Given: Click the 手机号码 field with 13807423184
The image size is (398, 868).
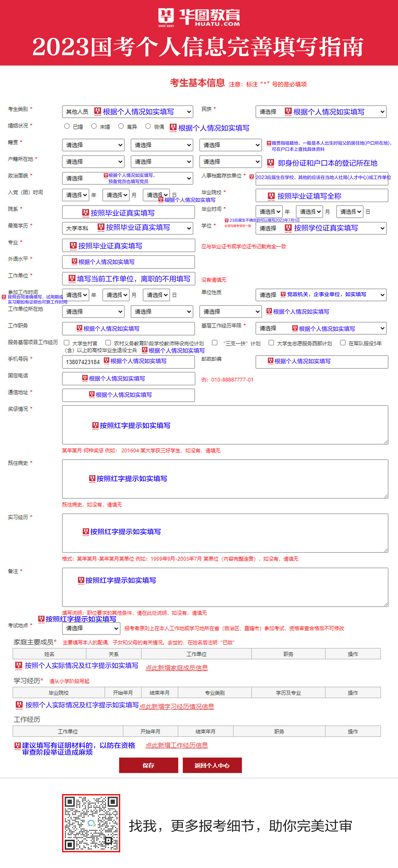Looking at the screenshot, I should (x=128, y=362).
